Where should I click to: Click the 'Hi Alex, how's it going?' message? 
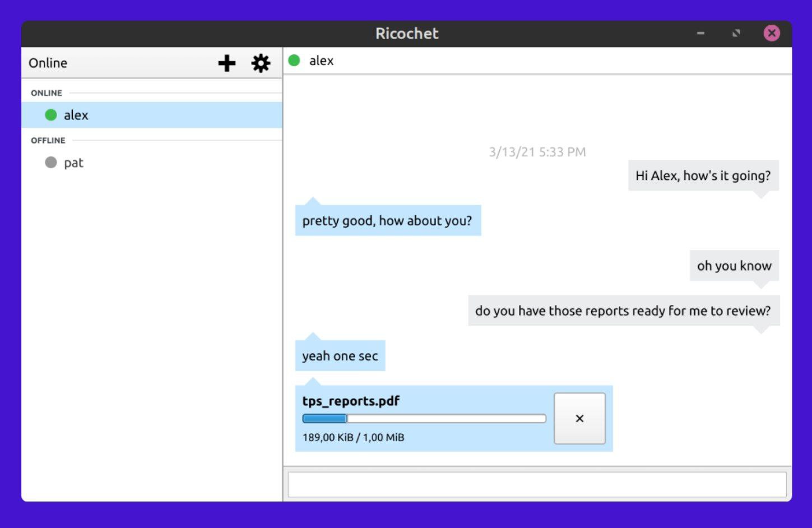coord(703,175)
